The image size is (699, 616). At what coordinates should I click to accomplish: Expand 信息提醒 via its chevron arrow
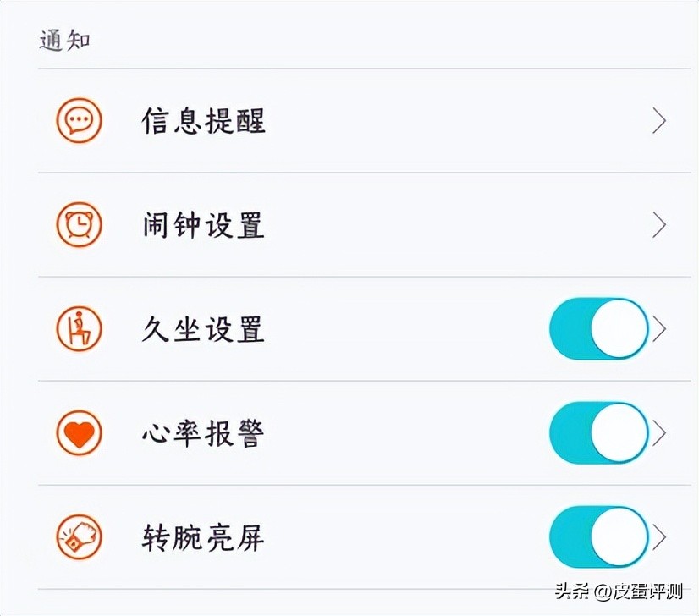point(660,121)
